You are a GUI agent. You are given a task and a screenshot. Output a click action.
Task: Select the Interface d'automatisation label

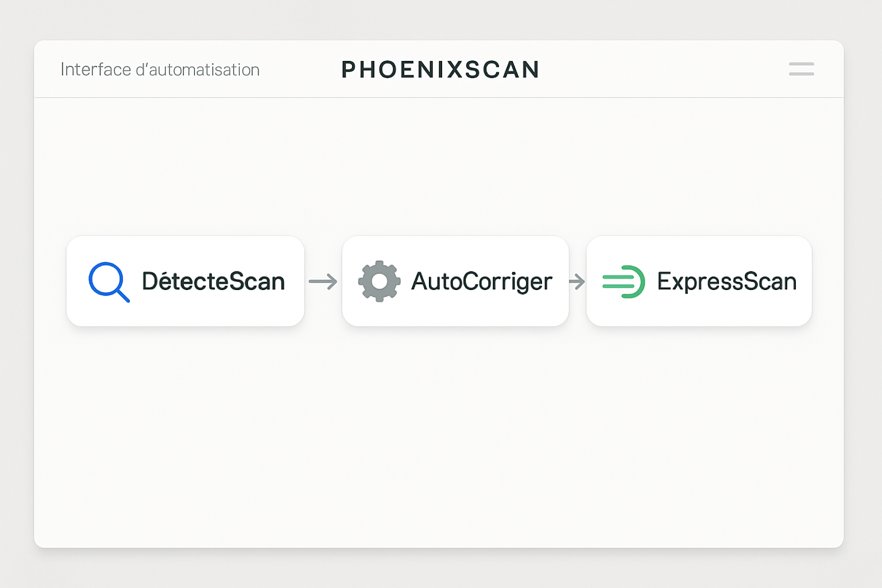point(160,69)
